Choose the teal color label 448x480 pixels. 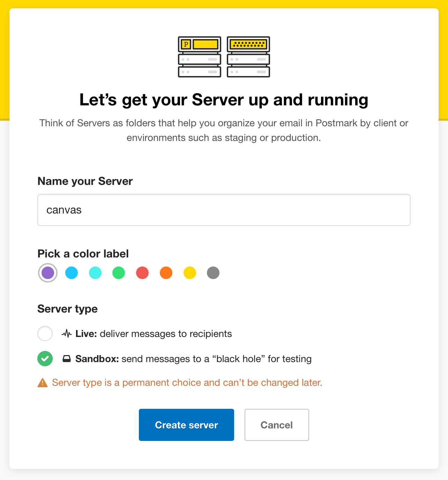95,273
